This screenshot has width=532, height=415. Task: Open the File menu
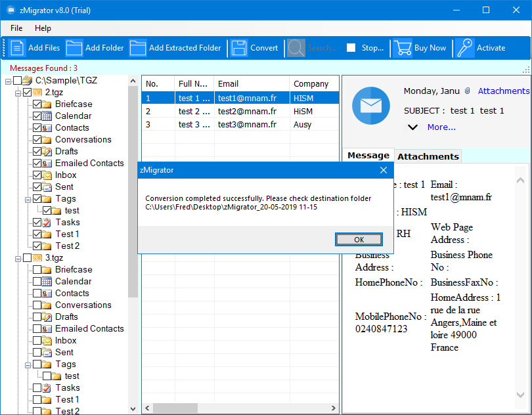[x=16, y=28]
